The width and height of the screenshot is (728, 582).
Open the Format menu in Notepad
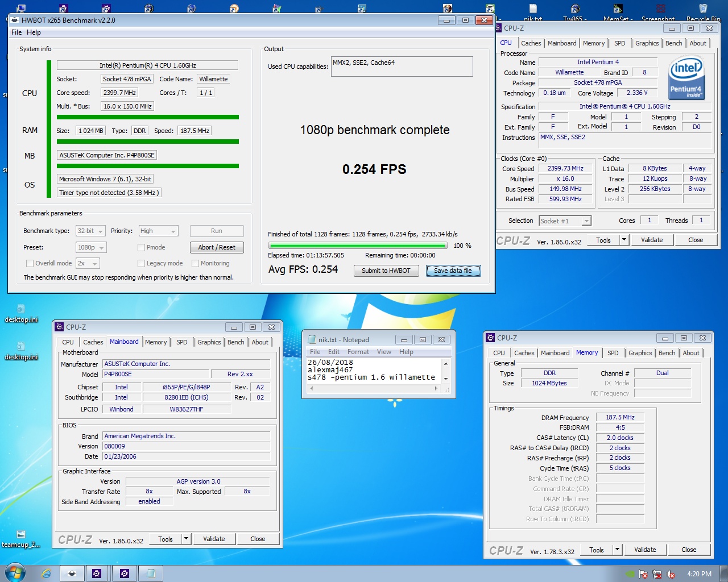click(358, 352)
